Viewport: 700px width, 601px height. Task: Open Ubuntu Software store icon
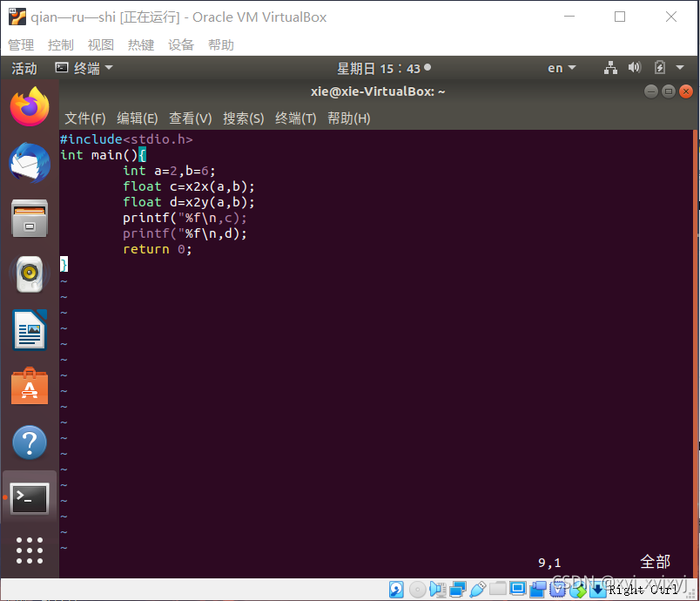(30, 386)
